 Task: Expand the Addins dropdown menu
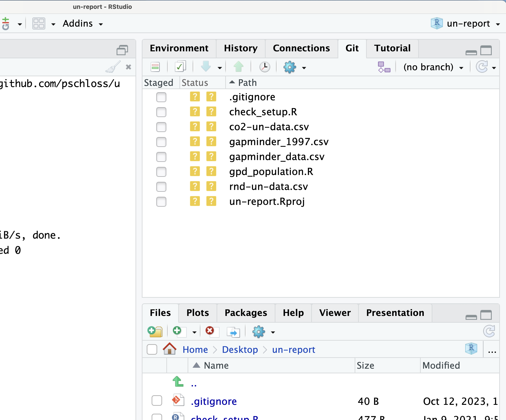click(x=83, y=24)
